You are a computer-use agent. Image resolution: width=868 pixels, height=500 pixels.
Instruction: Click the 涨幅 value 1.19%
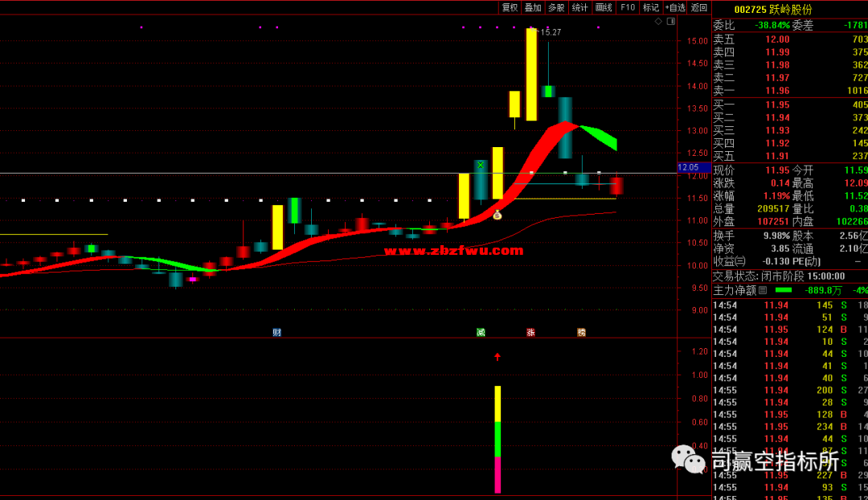pos(776,196)
